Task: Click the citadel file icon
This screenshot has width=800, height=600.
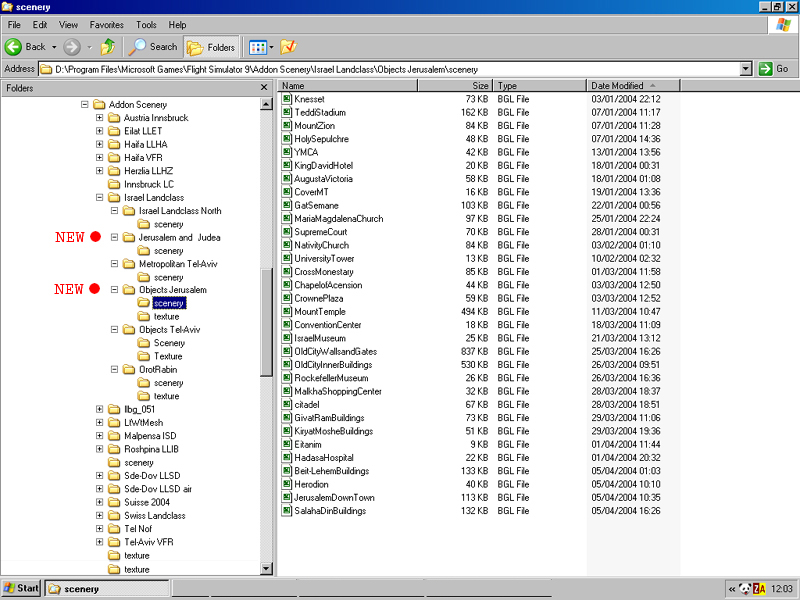Action: 287,404
